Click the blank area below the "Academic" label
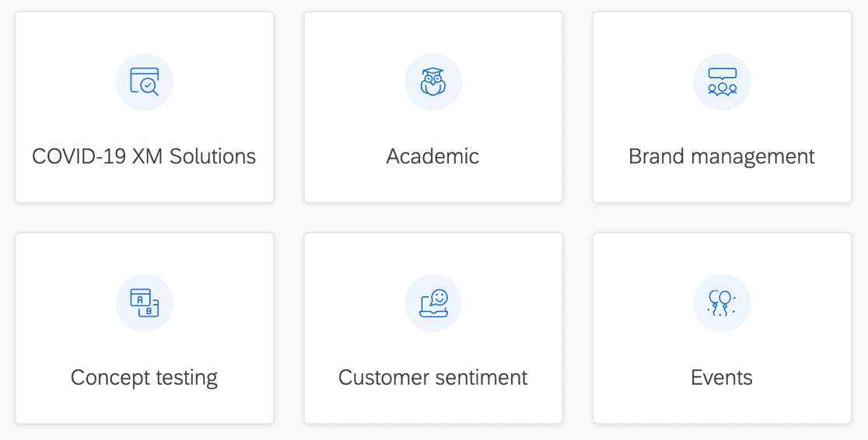This screenshot has width=868, height=440. [x=433, y=187]
